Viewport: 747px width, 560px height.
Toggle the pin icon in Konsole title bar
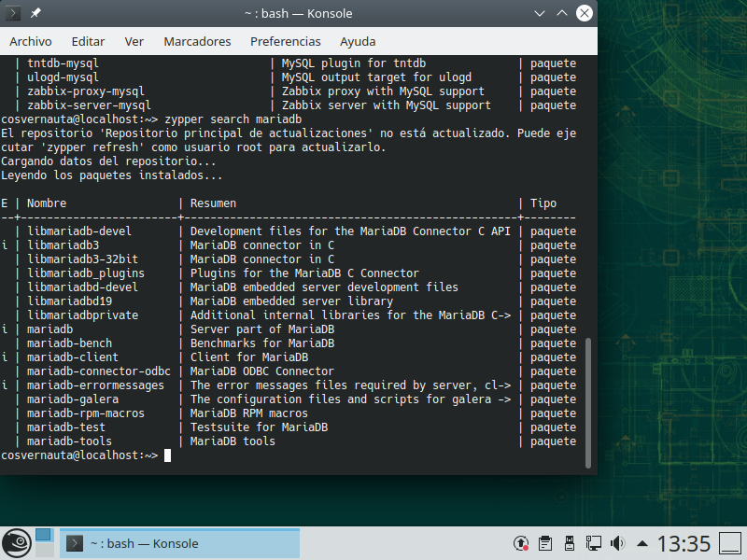pyautogui.click(x=35, y=13)
